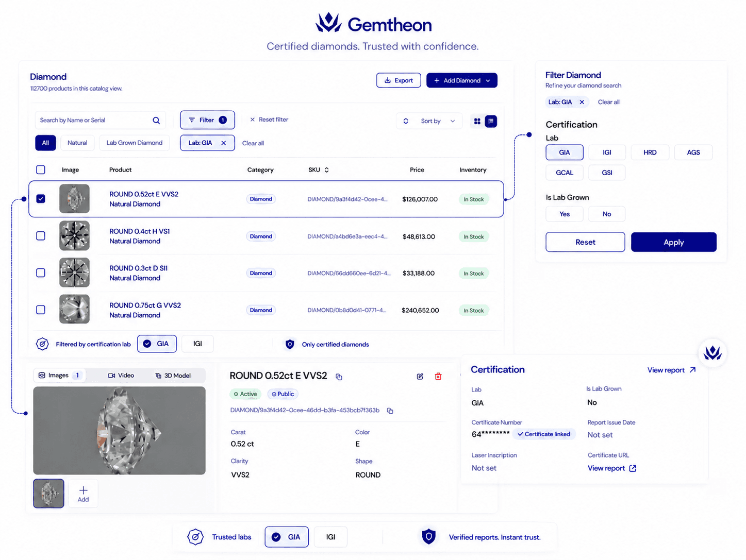746x560 pixels.
Task: Click the Gemtheon floating logo badge
Action: tap(712, 353)
